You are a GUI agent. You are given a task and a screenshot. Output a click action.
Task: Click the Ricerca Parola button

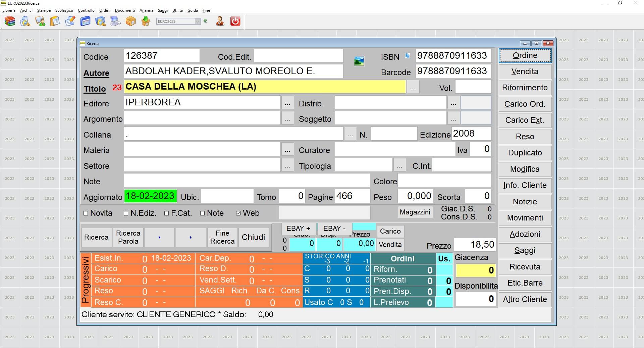(x=128, y=237)
